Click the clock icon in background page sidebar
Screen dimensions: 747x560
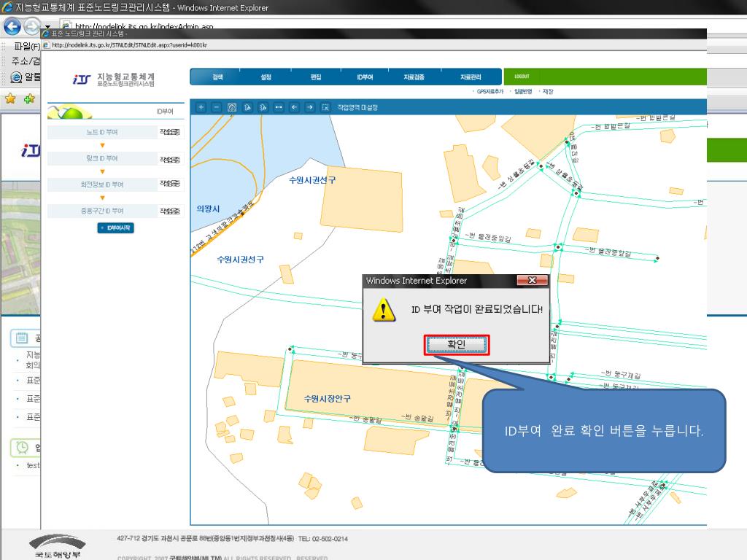[22, 447]
